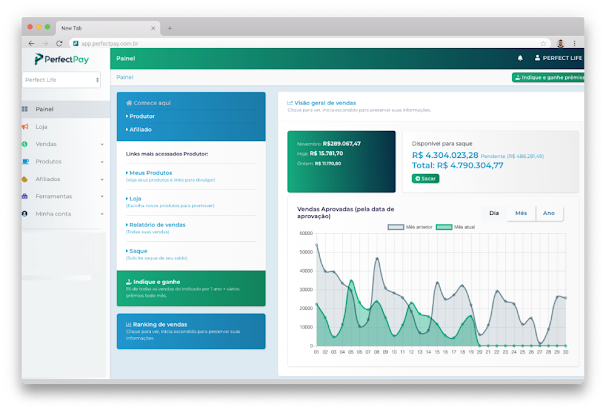Viewport: 606px width, 410px height.
Task: Open the Loja link in quick links
Action: point(135,199)
